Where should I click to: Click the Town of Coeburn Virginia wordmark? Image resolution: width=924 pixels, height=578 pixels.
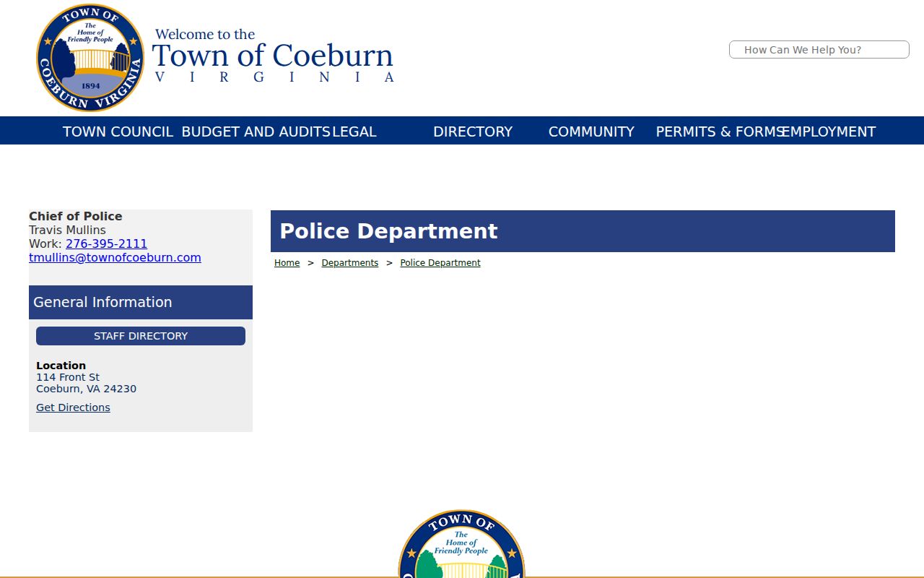[274, 56]
